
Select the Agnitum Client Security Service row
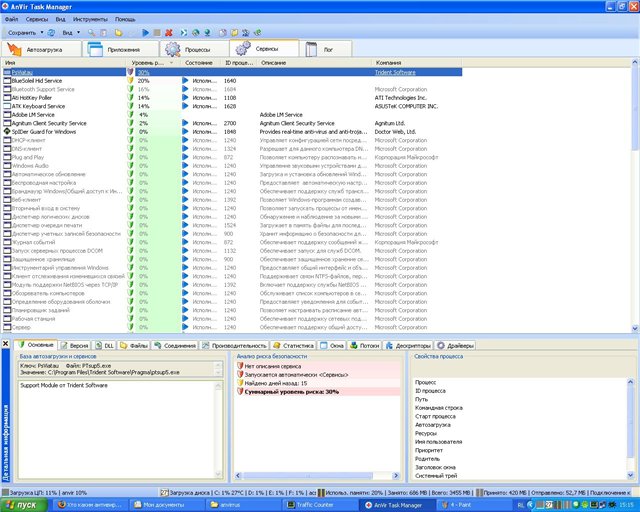coord(233,123)
